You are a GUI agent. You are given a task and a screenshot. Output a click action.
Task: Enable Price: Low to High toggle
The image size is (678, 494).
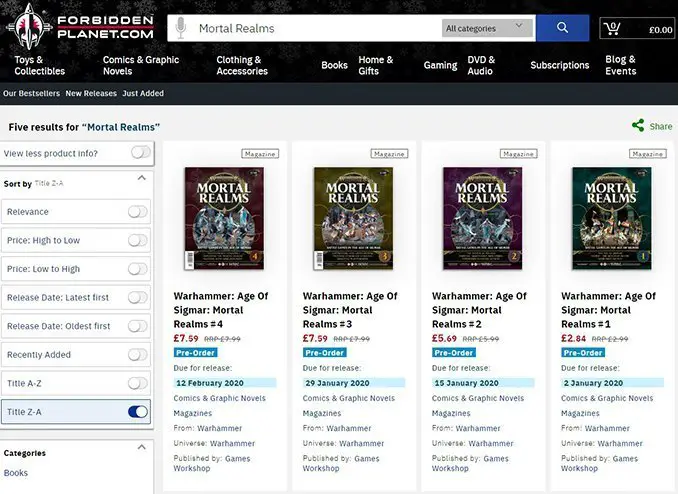click(138, 269)
